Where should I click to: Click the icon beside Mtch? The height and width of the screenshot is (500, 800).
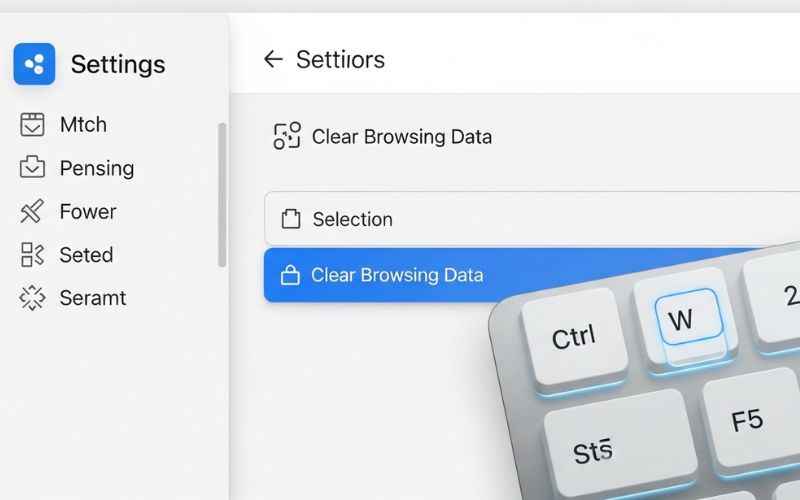coord(32,125)
